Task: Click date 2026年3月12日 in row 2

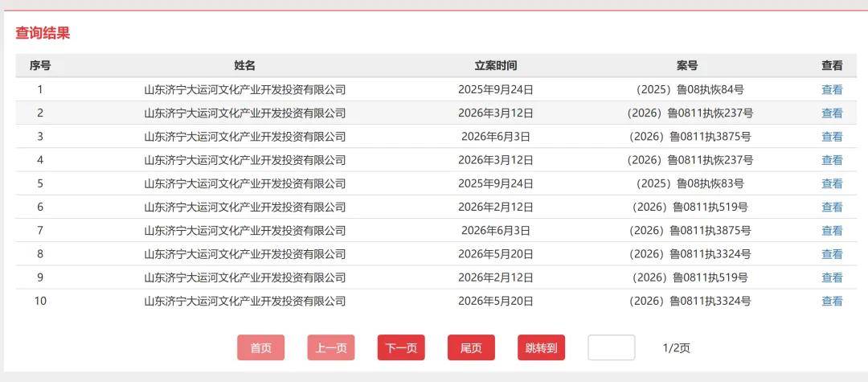Action: [495, 113]
